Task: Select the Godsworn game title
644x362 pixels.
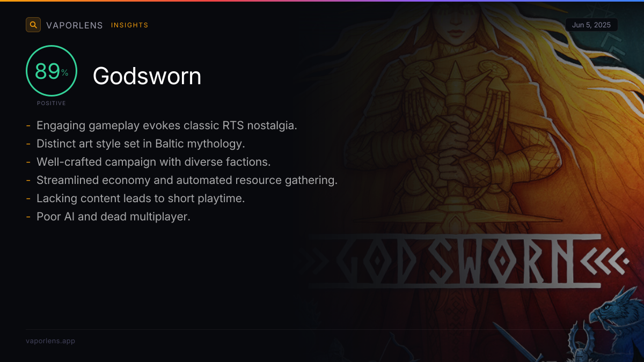Action: click(x=147, y=76)
